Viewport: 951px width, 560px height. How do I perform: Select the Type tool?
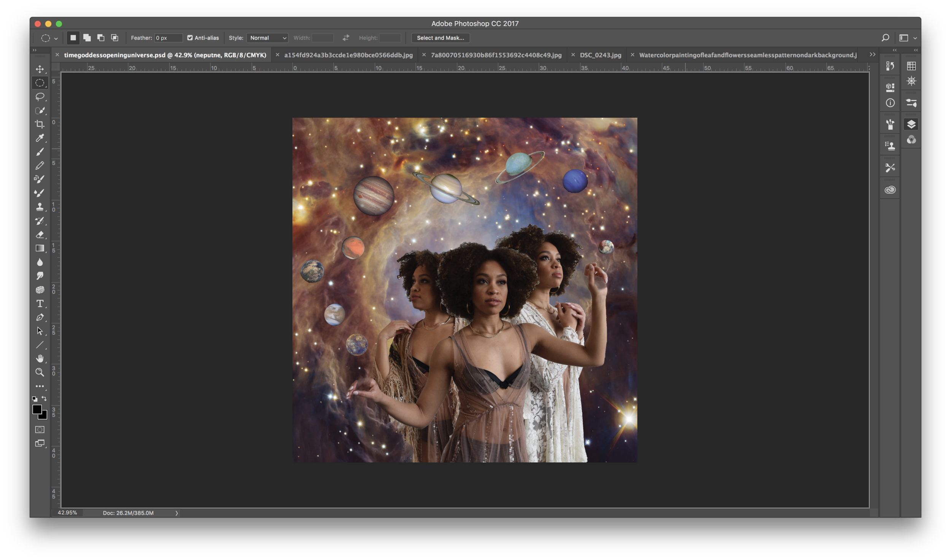(40, 303)
